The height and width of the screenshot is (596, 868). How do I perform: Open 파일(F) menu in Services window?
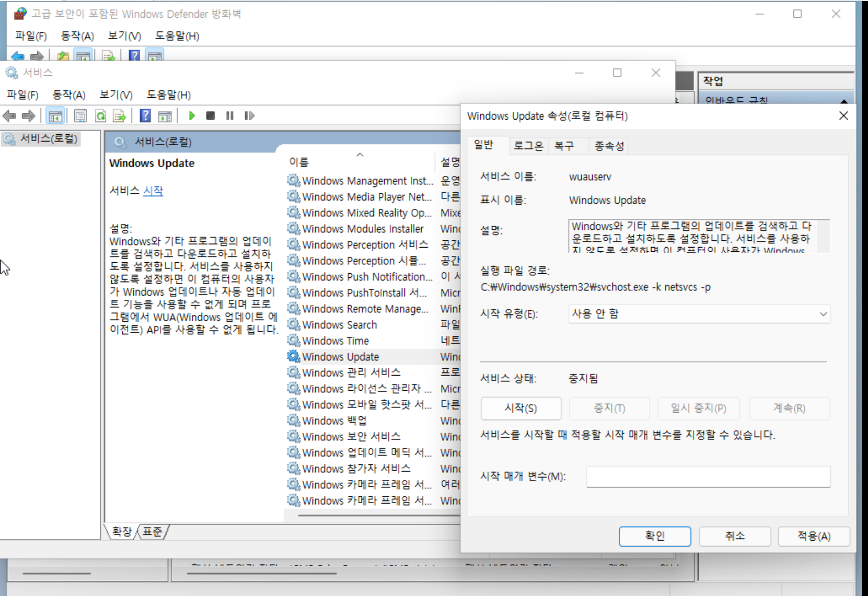click(x=22, y=95)
